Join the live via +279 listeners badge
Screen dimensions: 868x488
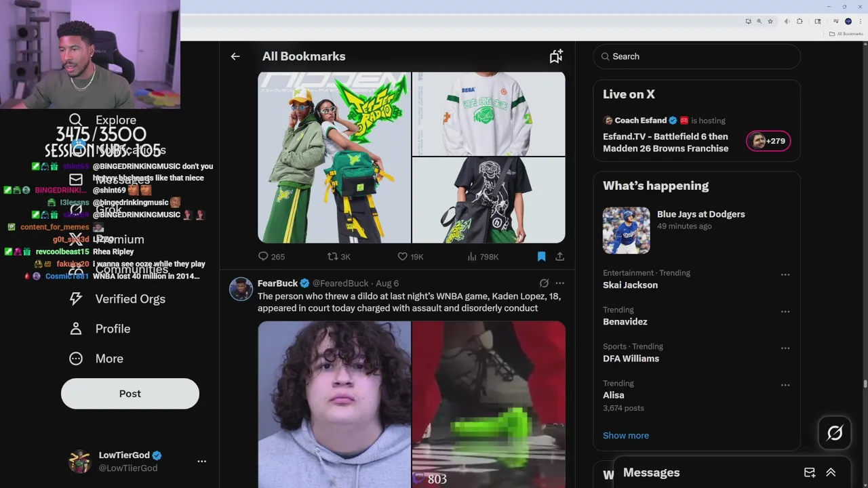[768, 141]
